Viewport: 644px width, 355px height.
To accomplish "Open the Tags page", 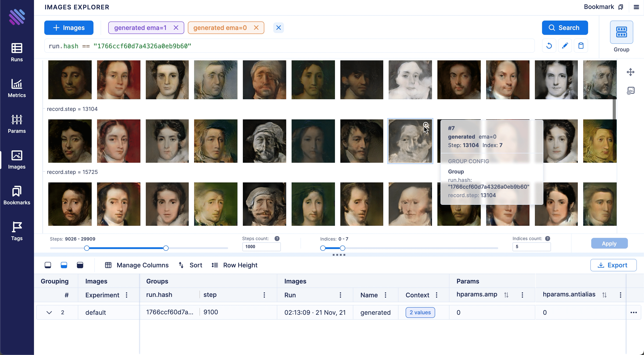I will [17, 231].
